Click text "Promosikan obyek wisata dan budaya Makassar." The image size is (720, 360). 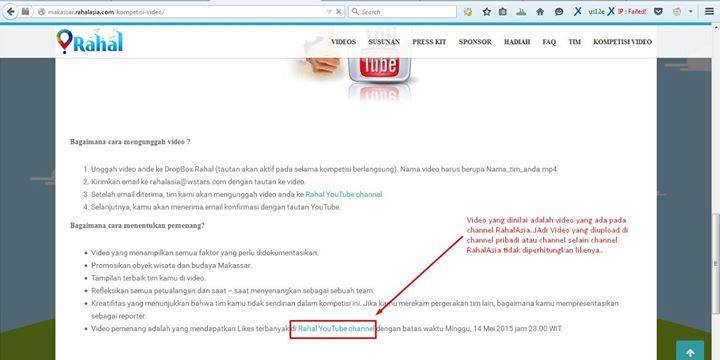tap(171, 265)
